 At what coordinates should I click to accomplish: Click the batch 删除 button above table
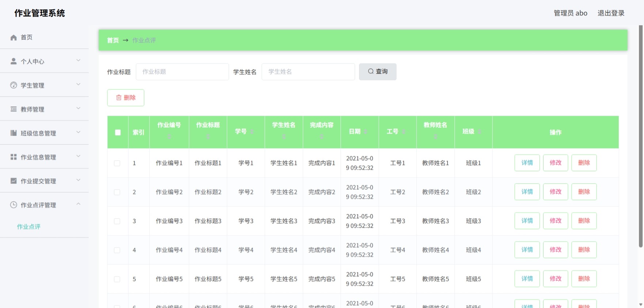(x=126, y=97)
